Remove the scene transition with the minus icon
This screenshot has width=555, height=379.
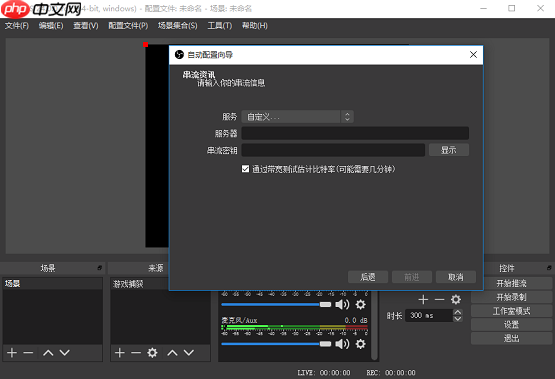click(439, 300)
